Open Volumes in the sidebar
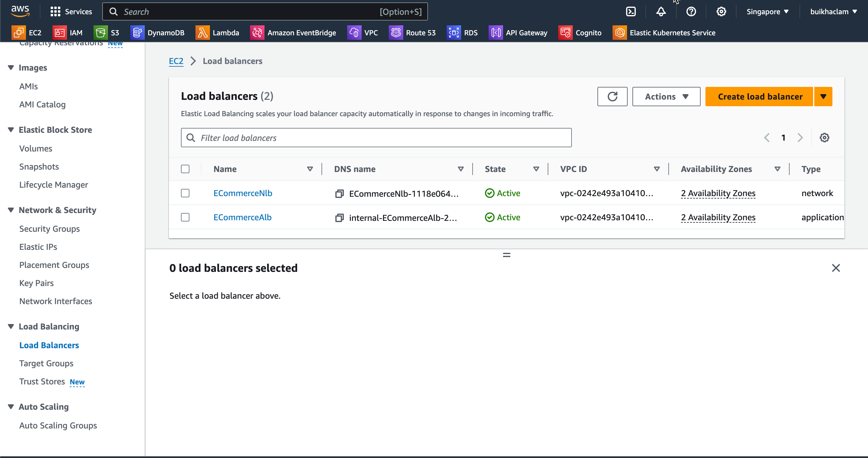868x458 pixels. 36,149
